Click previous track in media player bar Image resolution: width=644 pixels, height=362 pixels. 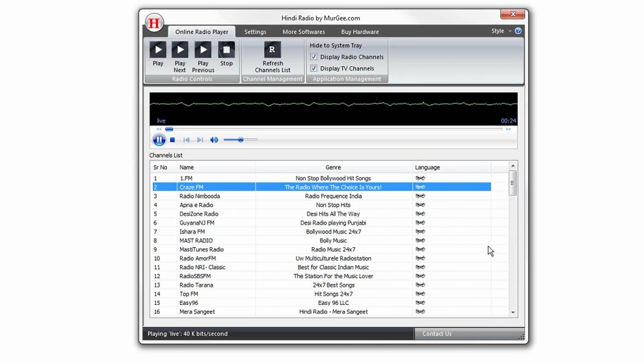pos(186,140)
